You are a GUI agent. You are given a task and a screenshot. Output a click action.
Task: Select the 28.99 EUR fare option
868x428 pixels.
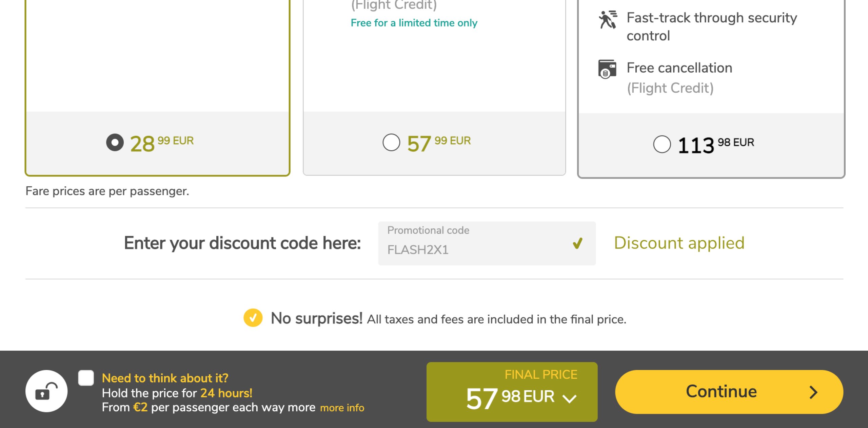[115, 143]
